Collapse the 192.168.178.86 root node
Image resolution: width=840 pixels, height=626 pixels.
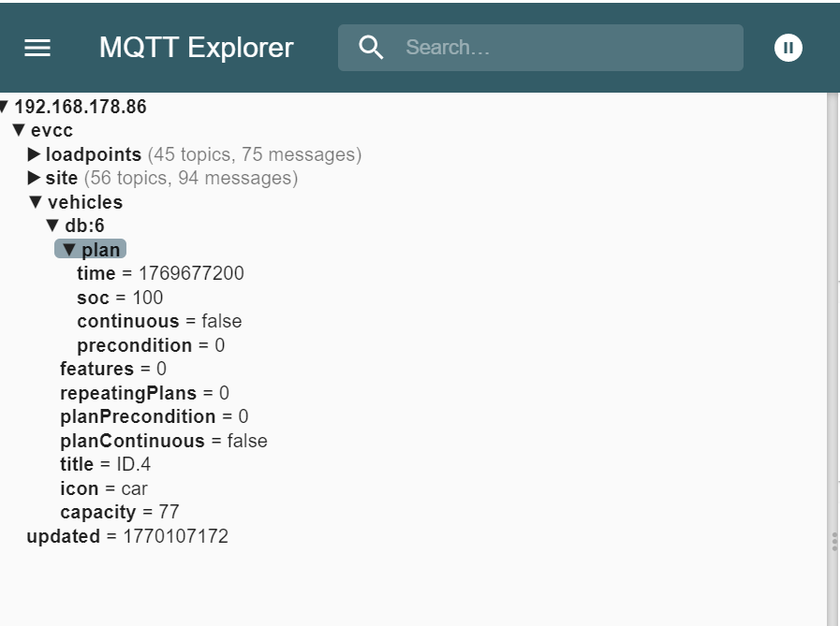tap(4, 107)
